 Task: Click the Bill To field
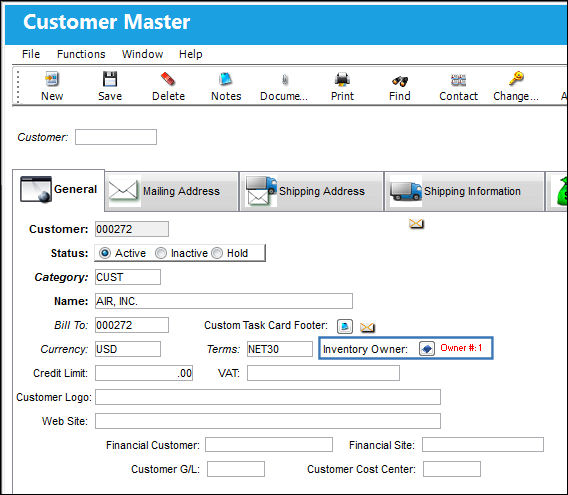[132, 325]
